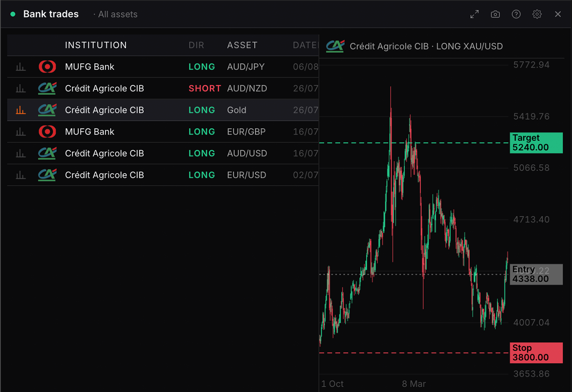Screen dimensions: 572x392
Task: Click LONG label in AUD/USD row
Action: point(201,153)
